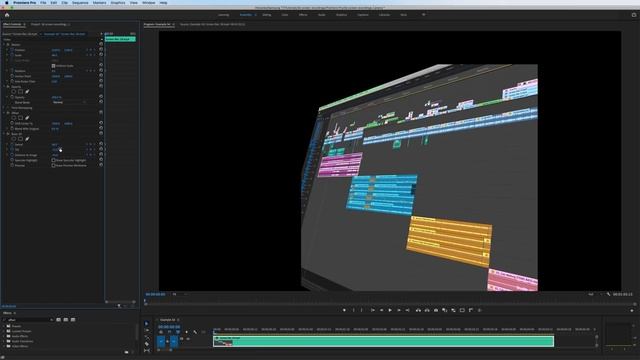Select pen mask tool under Basic 3D
This screenshot has height=360, width=640.
point(27,139)
